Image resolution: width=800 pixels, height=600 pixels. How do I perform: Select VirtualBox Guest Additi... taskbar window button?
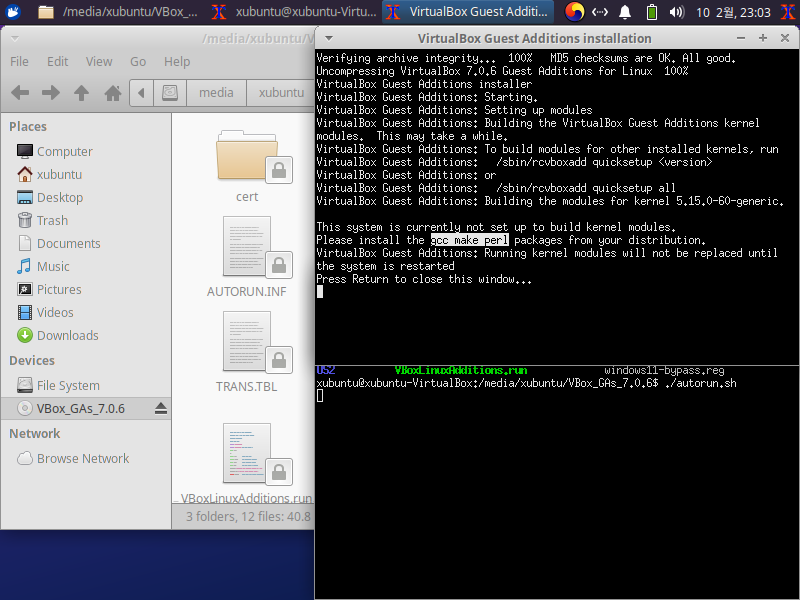click(x=469, y=11)
